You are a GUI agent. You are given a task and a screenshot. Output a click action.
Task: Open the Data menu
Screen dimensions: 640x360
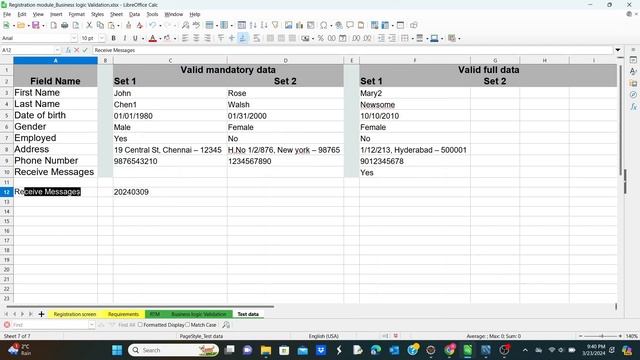(x=134, y=14)
